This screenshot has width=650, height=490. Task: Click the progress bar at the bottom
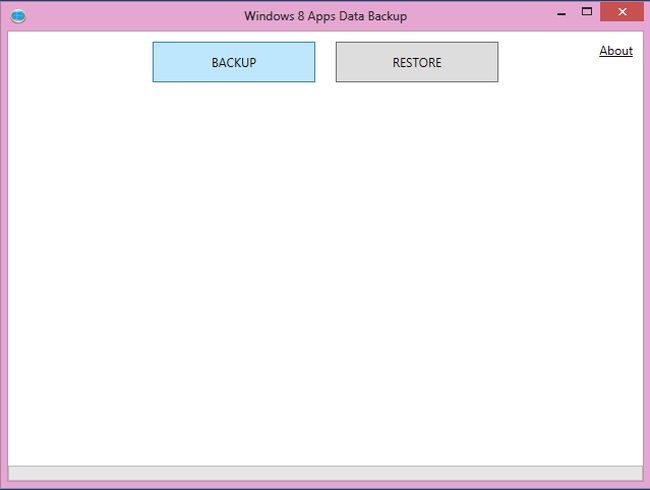tap(325, 473)
